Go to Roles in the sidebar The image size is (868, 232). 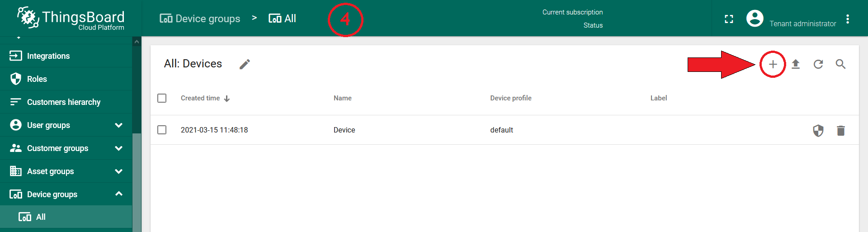click(37, 79)
